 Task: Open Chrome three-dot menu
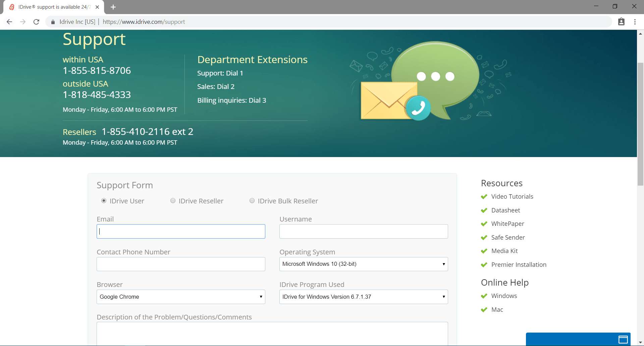click(635, 22)
